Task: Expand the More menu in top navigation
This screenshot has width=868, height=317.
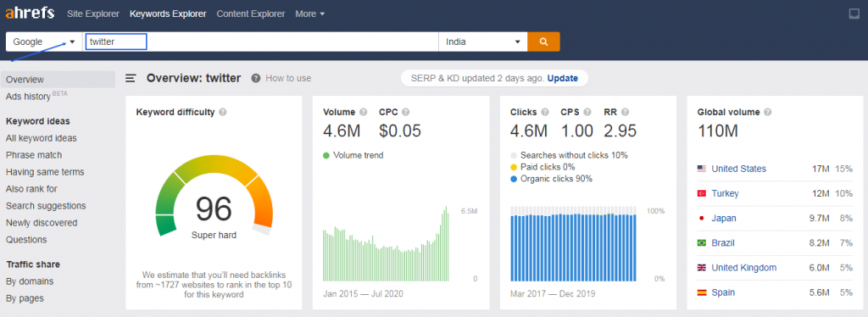Action: (310, 14)
